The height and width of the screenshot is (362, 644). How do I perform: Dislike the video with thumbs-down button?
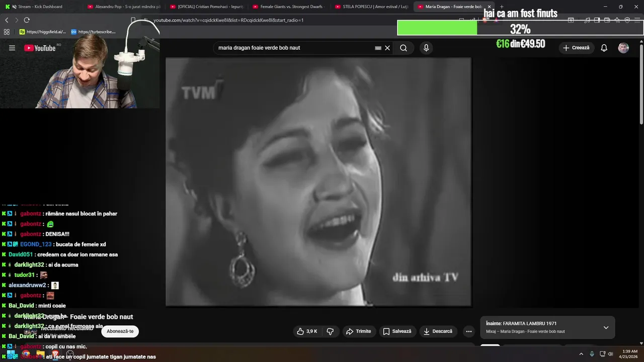(331, 331)
